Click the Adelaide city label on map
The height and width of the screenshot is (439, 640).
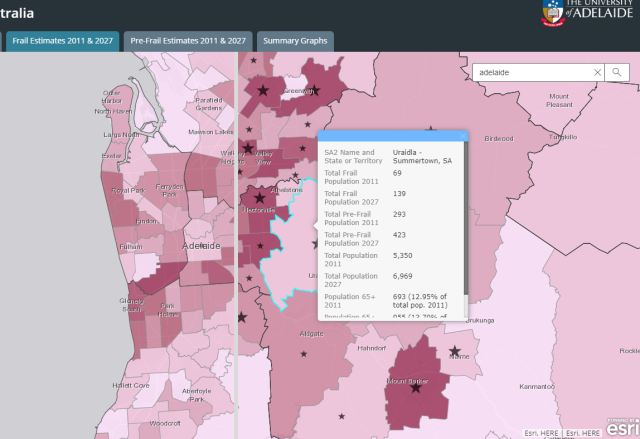[201, 246]
